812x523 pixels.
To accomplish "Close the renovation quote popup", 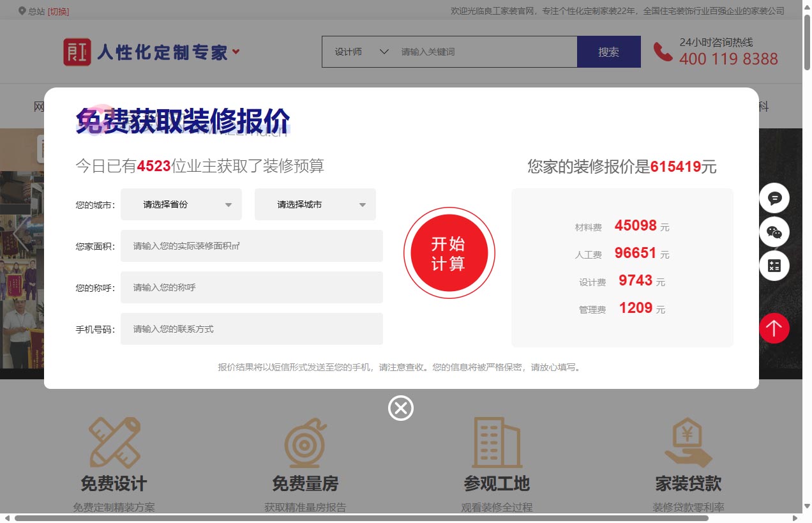I will coord(401,408).
